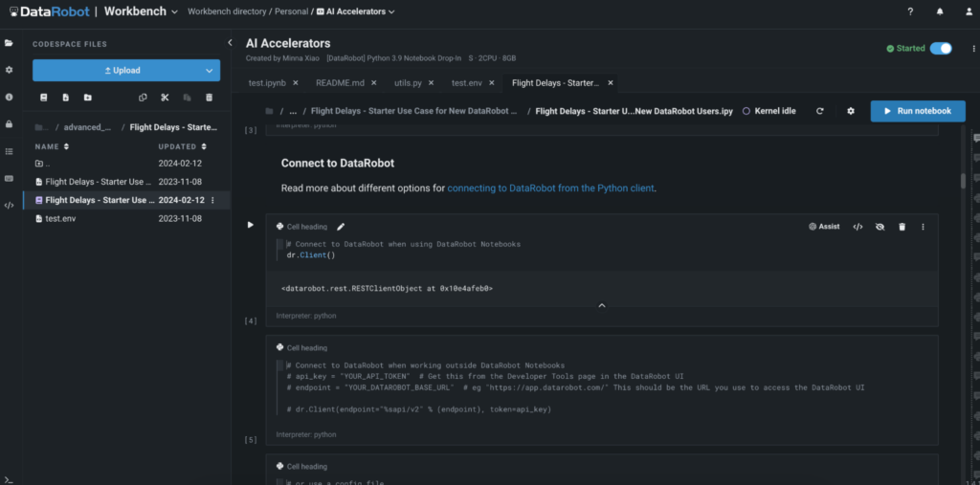
Task: Click the Assist button on the active cell
Action: point(824,227)
